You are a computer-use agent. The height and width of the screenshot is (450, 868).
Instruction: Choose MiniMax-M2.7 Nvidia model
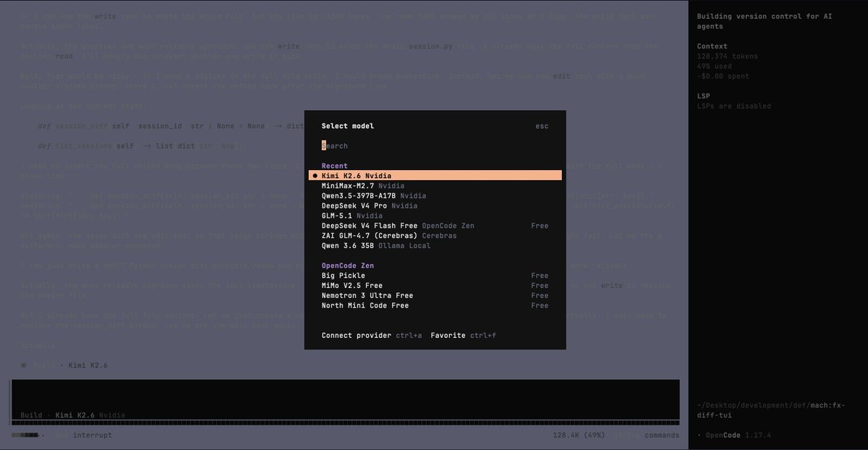pos(435,186)
